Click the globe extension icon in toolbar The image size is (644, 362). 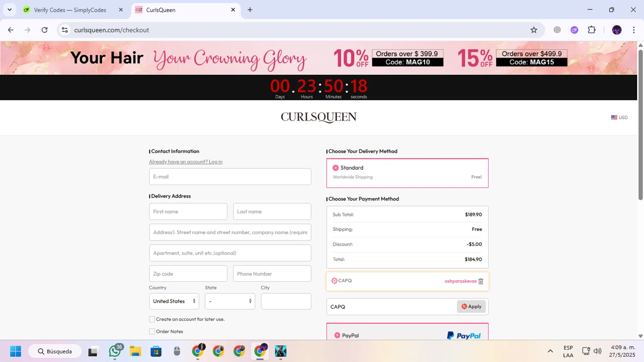[557, 30]
